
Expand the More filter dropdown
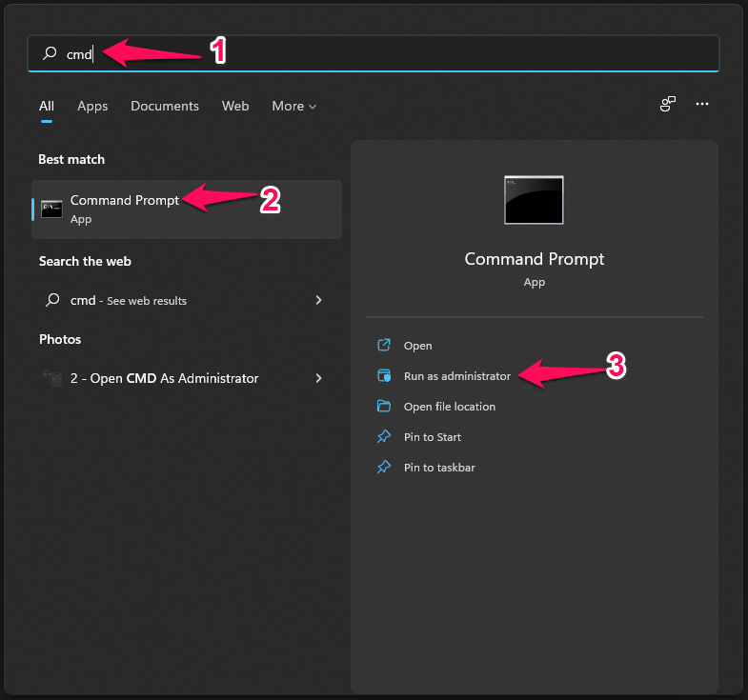click(x=293, y=106)
